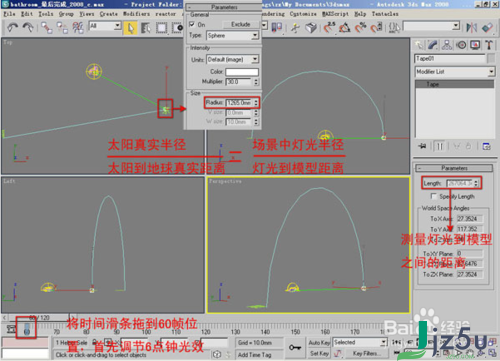
Task: Click the Key Filters button
Action: 365,353
